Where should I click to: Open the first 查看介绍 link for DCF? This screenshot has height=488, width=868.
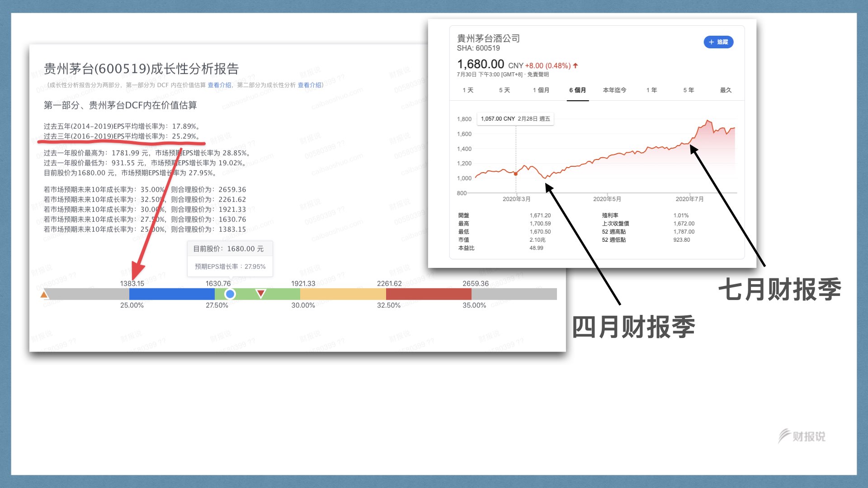tap(219, 85)
